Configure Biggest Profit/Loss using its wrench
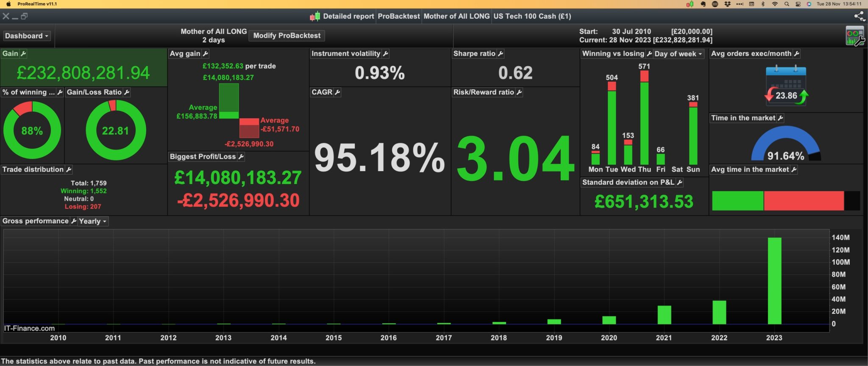868x366 pixels. (241, 157)
